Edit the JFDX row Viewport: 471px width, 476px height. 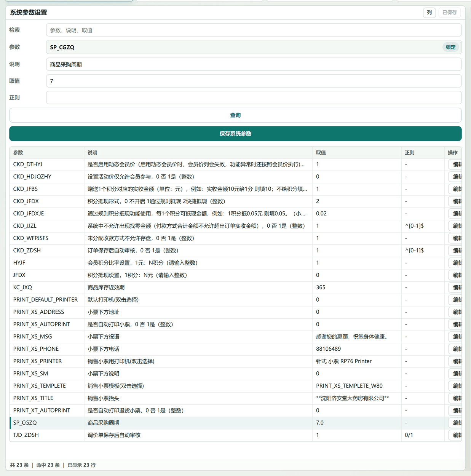point(455,275)
